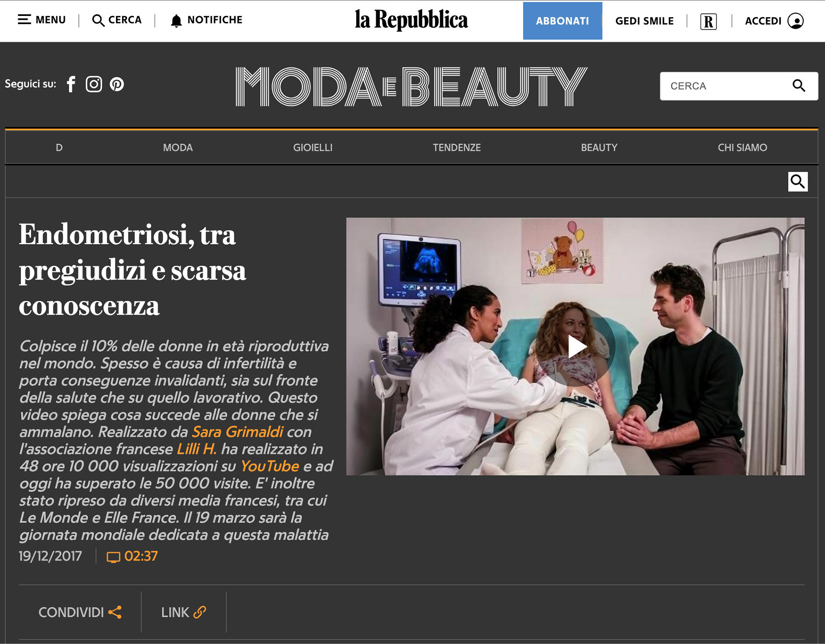
Task: Submit search with CERCA field magnifier
Action: click(x=798, y=86)
